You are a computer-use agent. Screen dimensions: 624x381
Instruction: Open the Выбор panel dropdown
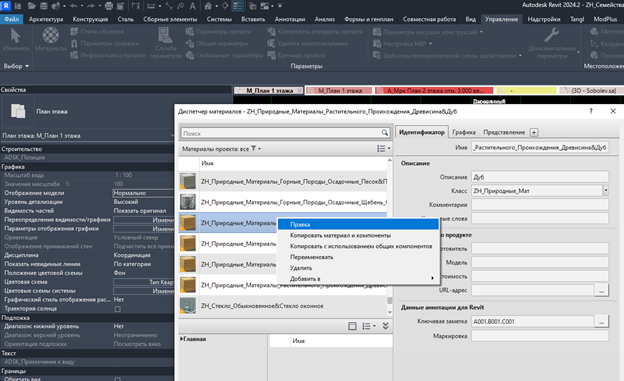point(16,66)
